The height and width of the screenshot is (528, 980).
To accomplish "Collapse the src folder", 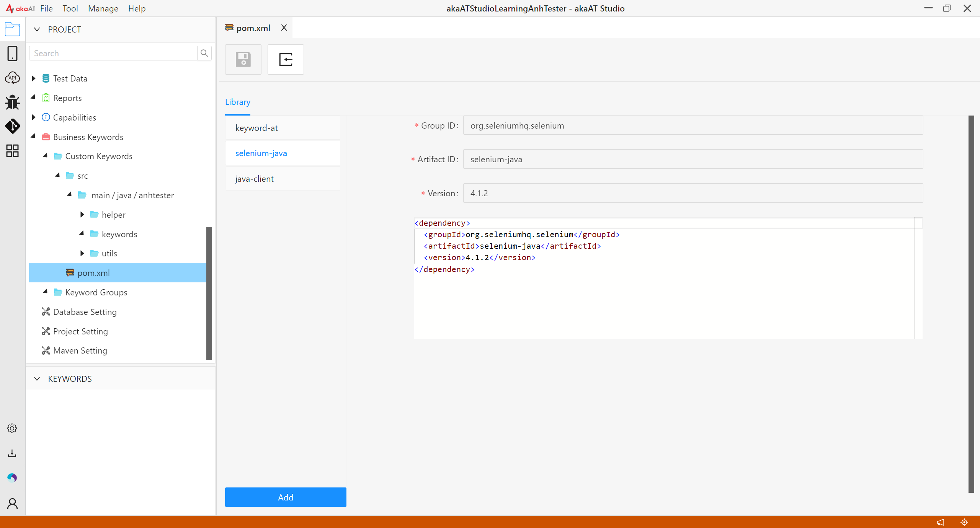I will [x=58, y=175].
